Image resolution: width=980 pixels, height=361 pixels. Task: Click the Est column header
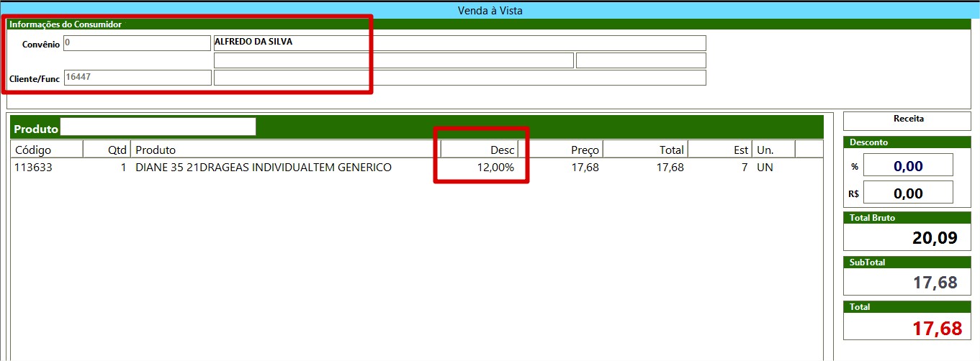[720, 150]
